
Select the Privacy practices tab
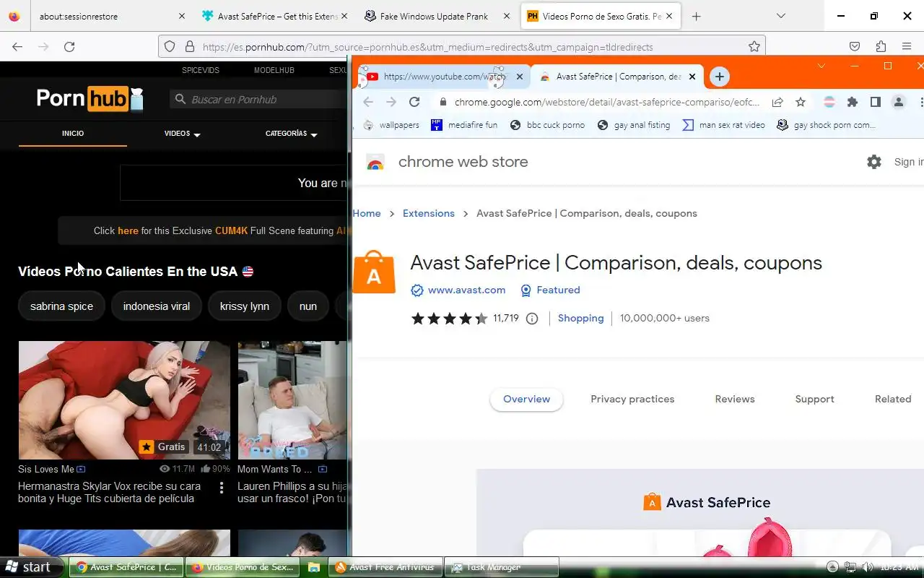click(x=632, y=399)
